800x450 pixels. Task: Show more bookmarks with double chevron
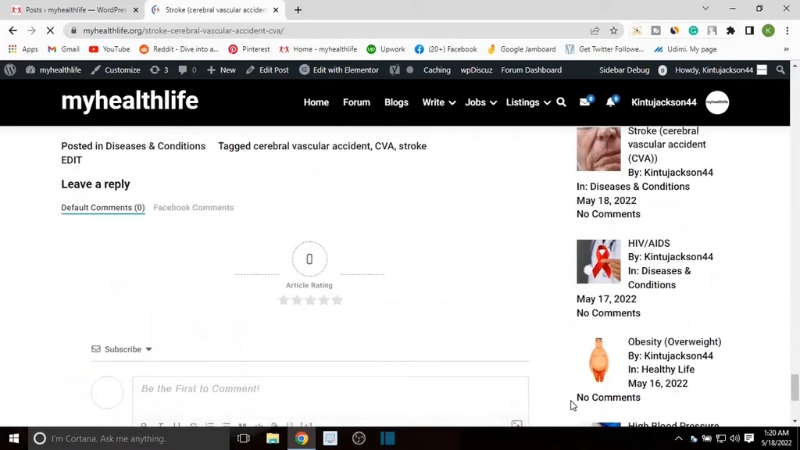click(x=786, y=49)
